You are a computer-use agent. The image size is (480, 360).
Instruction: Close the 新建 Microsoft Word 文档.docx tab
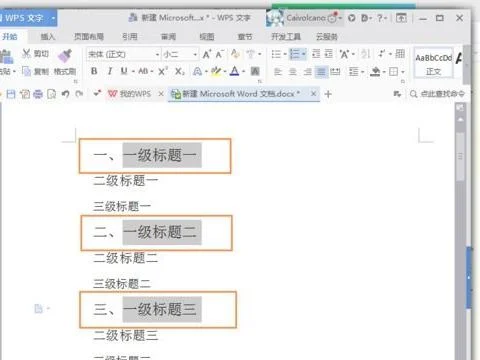click(313, 94)
